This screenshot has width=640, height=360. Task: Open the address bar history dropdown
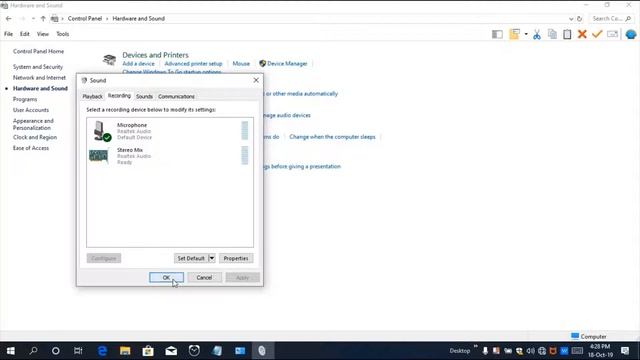click(x=571, y=19)
